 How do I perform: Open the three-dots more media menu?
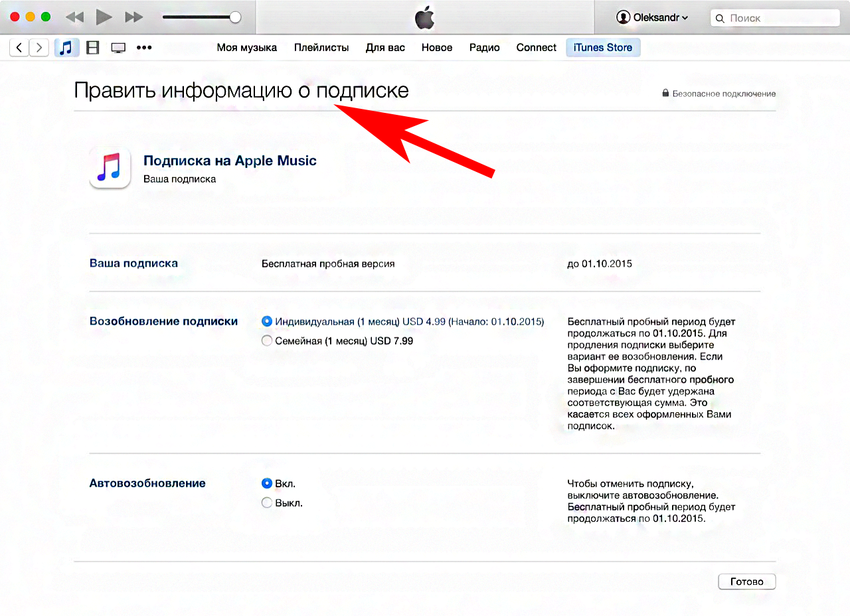(144, 48)
